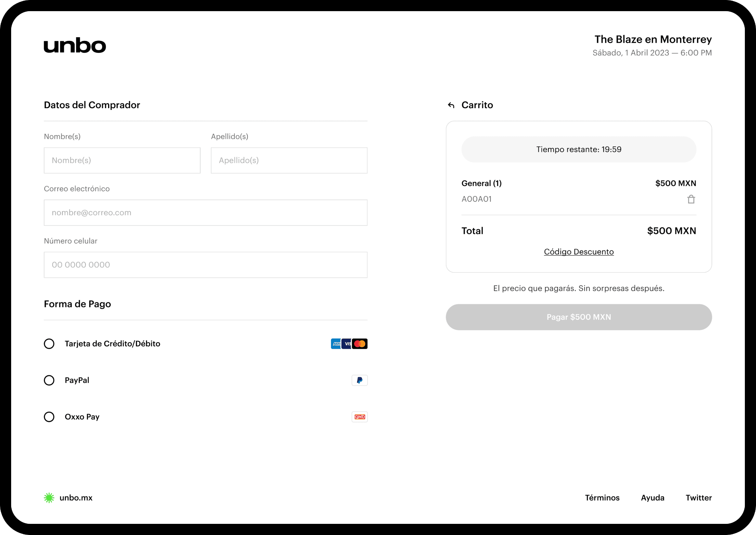Click the Nombre(s) input field
The image size is (756, 535).
coord(122,160)
